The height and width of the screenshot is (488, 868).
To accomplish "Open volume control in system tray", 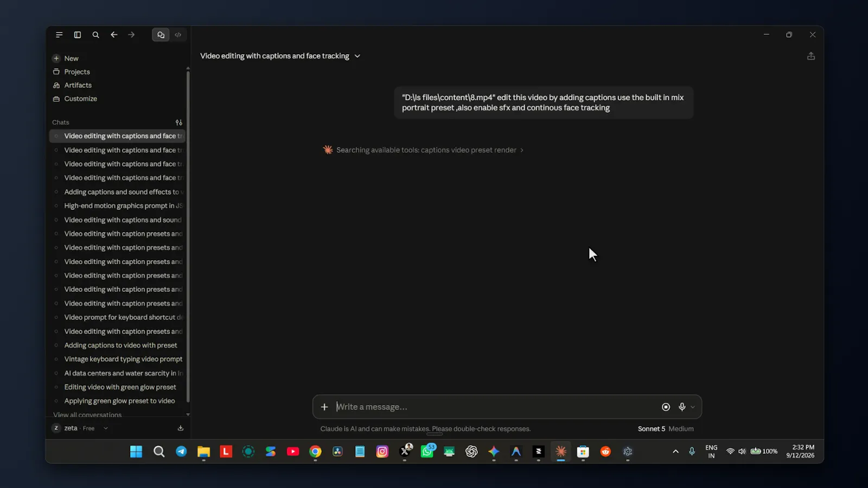I will point(742,452).
